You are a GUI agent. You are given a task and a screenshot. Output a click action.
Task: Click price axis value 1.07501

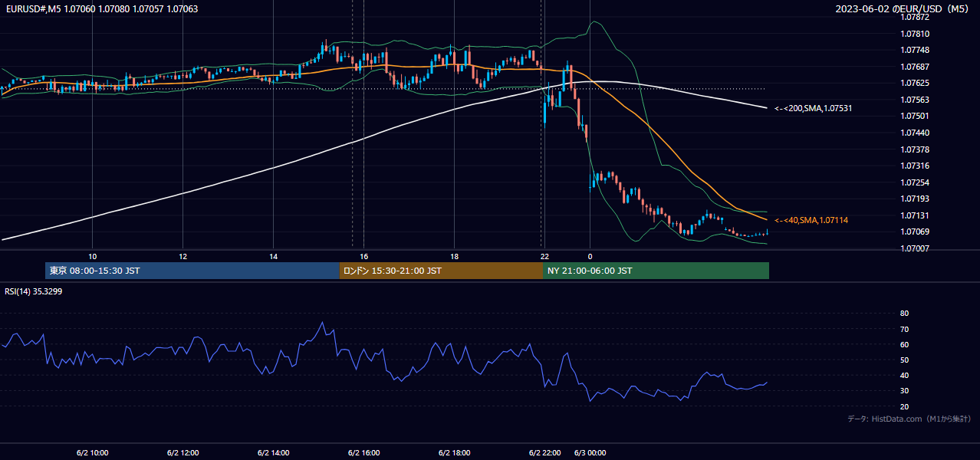click(x=915, y=116)
